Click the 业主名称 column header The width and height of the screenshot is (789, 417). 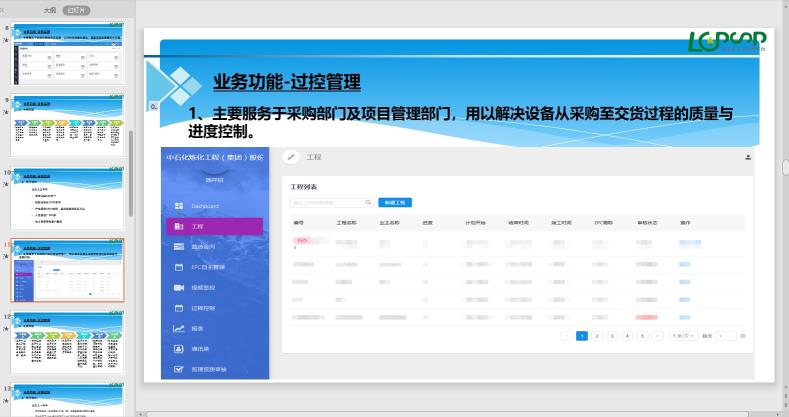pyautogui.click(x=389, y=222)
